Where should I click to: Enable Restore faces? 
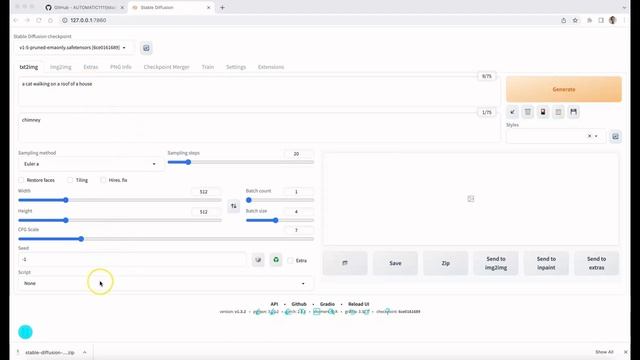point(22,180)
